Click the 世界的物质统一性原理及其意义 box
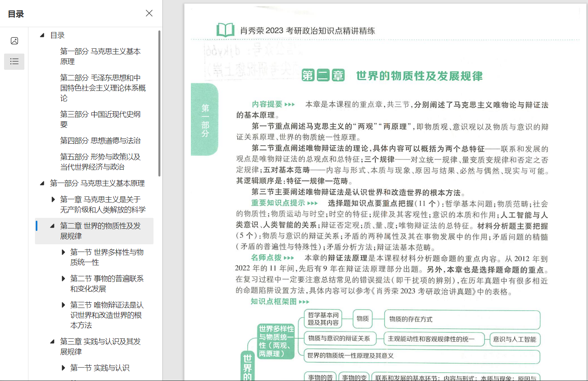 coord(422,356)
